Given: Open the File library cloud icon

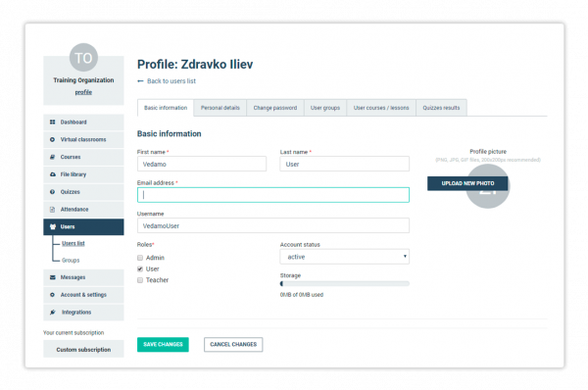Looking at the screenshot, I should (x=53, y=174).
